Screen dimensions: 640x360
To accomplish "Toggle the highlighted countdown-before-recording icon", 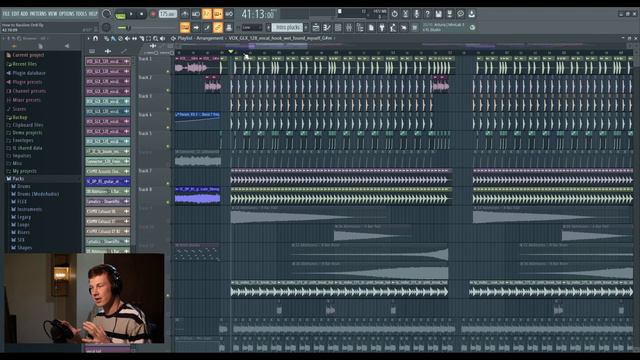I will click(x=207, y=14).
